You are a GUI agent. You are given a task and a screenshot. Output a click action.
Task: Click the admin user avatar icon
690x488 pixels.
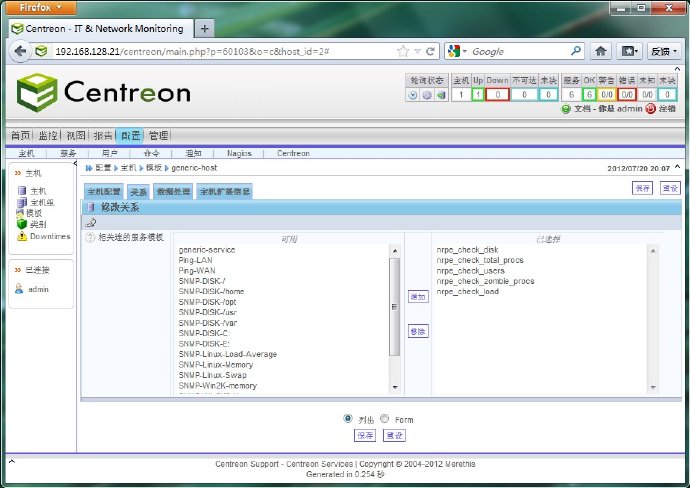[19, 289]
